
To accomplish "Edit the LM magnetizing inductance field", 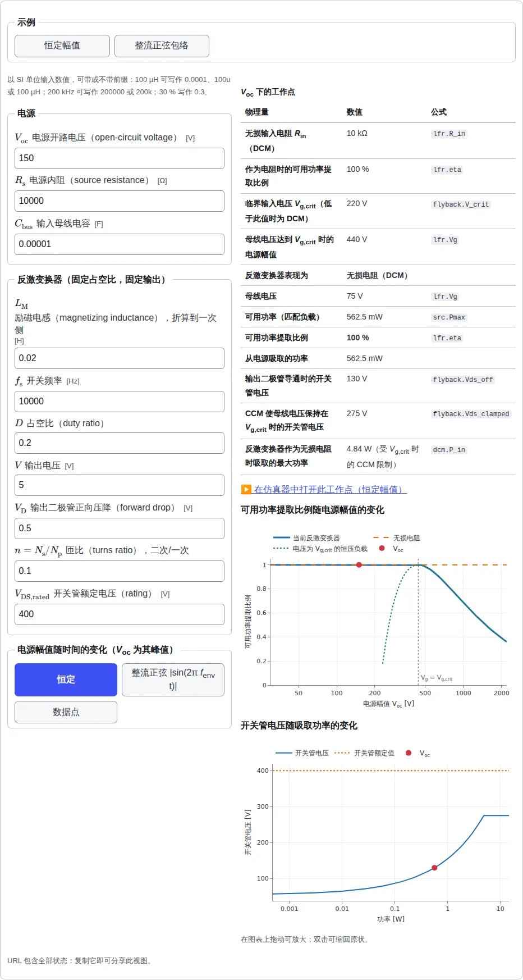I will pyautogui.click(x=120, y=358).
